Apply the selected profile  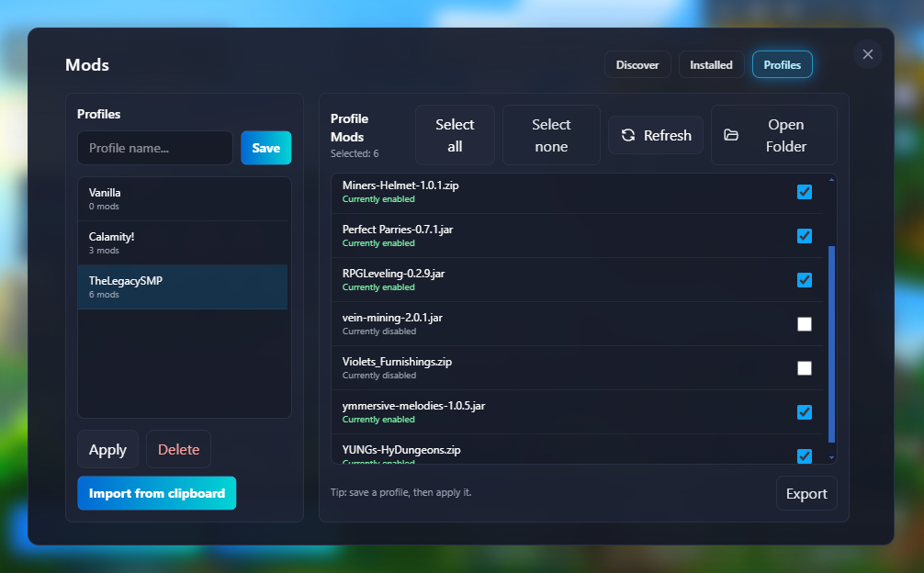[107, 449]
